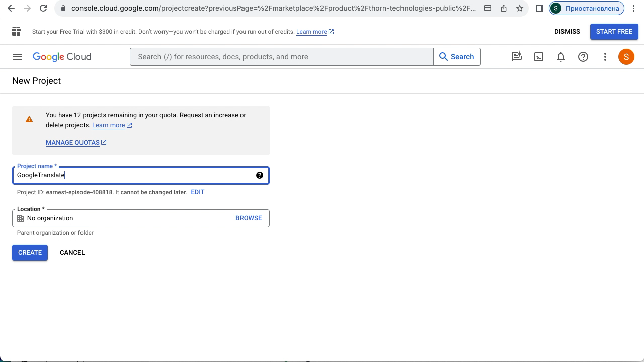
Task: Focus the resource search bar
Action: pos(282,57)
